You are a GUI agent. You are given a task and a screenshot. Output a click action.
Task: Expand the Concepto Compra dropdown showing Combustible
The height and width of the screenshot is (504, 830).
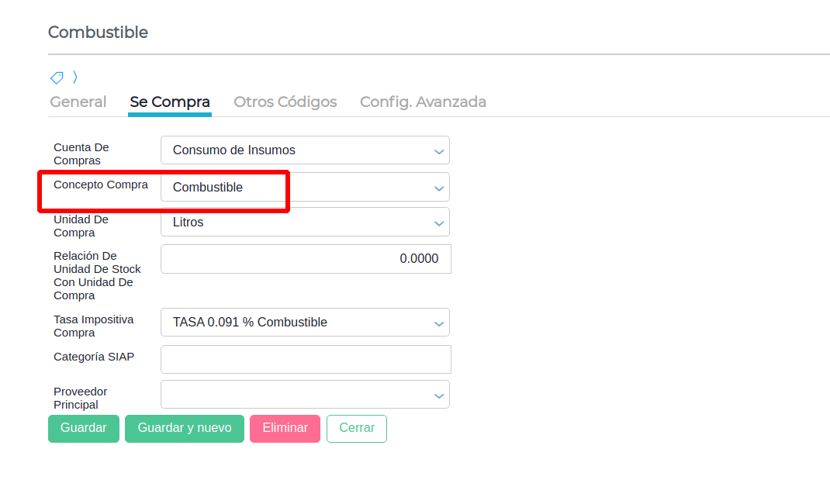point(305,188)
